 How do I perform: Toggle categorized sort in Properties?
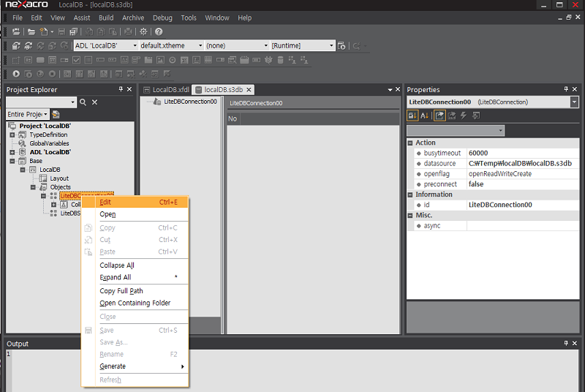tap(412, 116)
